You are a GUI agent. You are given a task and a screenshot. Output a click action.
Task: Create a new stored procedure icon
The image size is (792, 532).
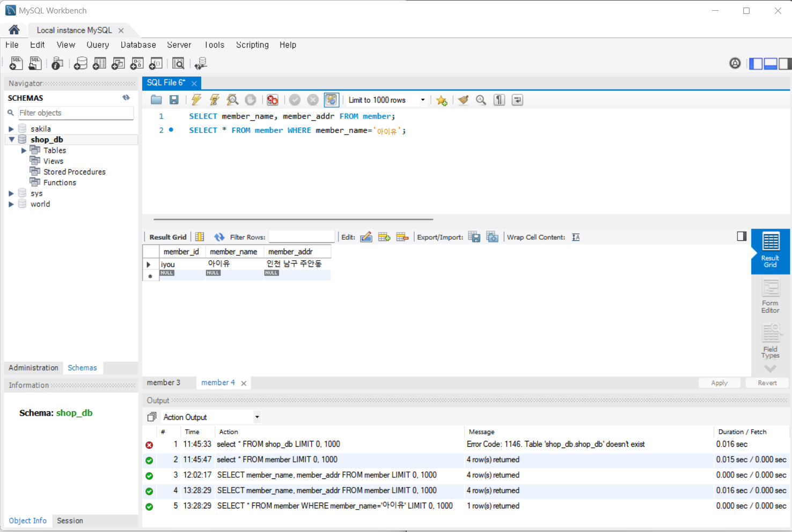[x=137, y=63]
